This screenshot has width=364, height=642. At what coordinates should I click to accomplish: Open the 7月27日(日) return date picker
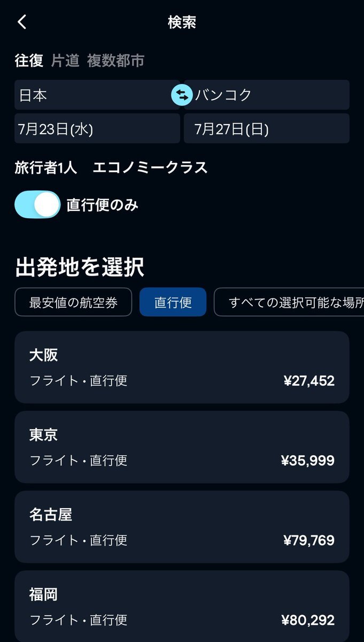tap(267, 128)
